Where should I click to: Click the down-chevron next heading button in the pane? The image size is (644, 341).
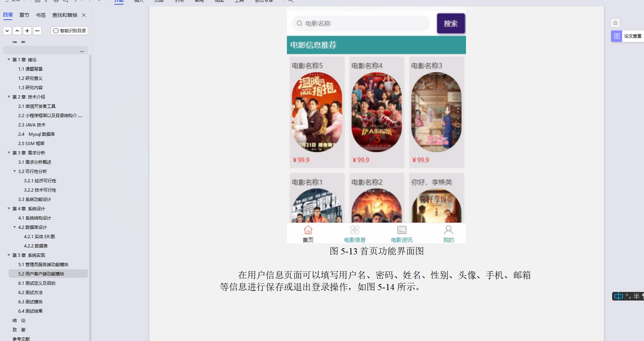tap(7, 31)
